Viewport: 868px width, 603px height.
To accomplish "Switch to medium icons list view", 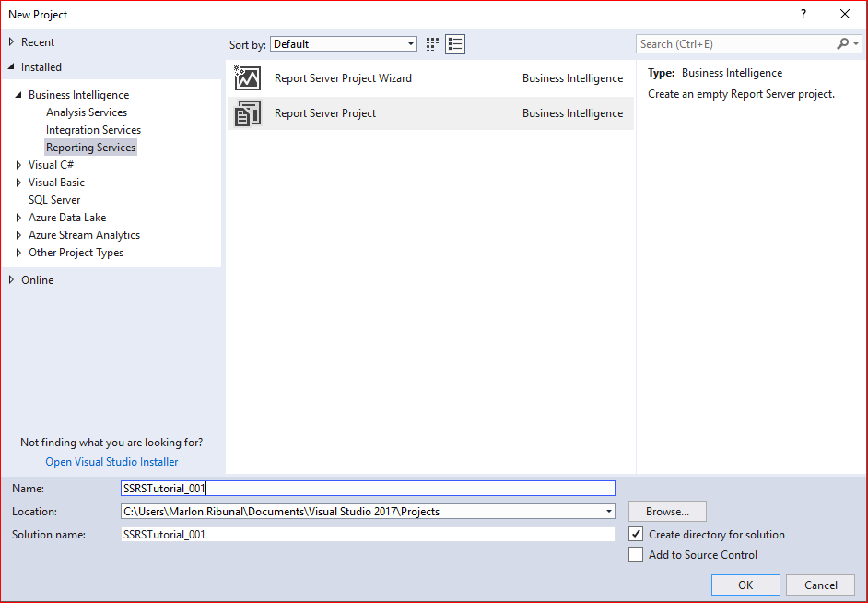I will [x=455, y=44].
